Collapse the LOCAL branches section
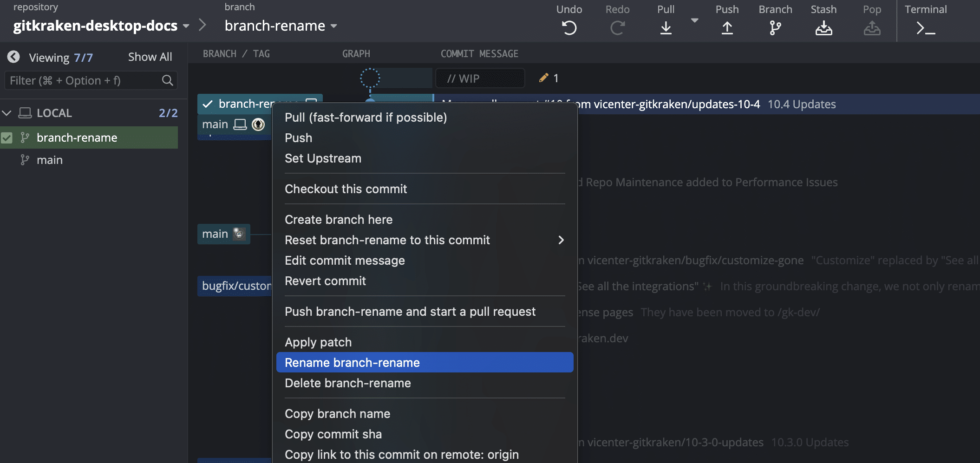This screenshot has width=980, height=463. (7, 112)
